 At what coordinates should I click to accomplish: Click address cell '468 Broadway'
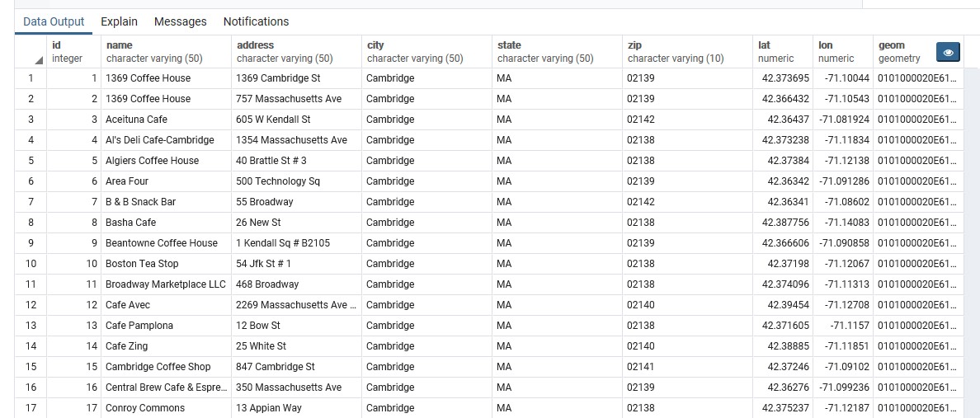coord(296,284)
